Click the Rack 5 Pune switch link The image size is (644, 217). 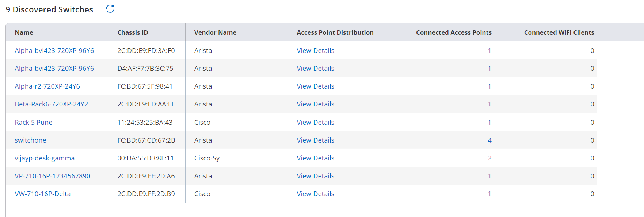34,122
